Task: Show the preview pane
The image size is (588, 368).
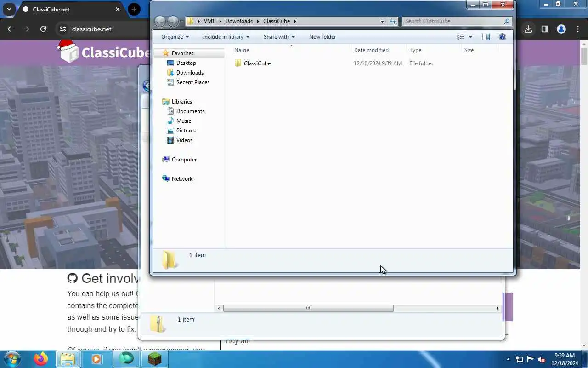Action: [486, 37]
